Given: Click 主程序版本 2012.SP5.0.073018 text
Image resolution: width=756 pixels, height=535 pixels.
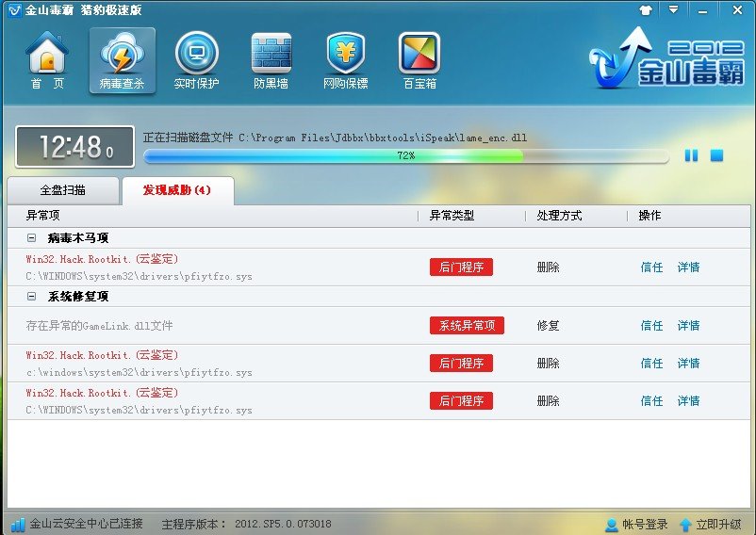Looking at the screenshot, I should 246,524.
